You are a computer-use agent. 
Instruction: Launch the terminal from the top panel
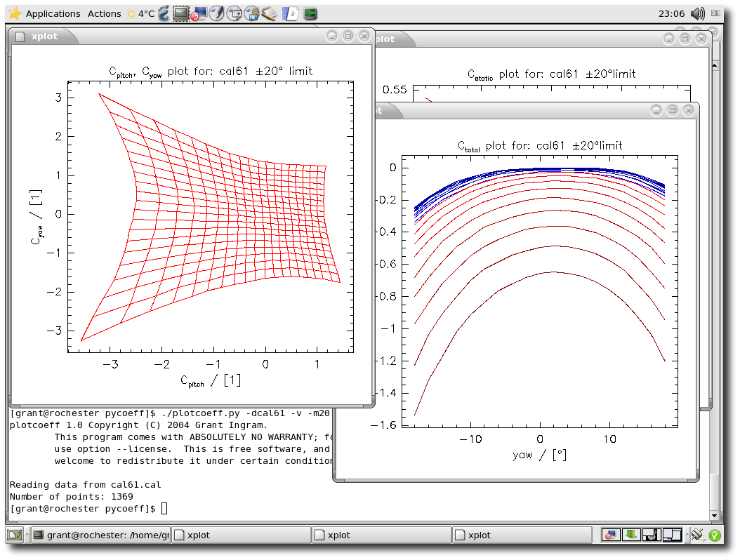[x=182, y=13]
